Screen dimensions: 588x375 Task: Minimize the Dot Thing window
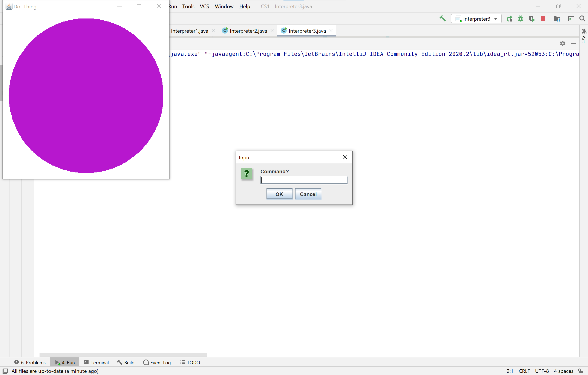(x=119, y=6)
